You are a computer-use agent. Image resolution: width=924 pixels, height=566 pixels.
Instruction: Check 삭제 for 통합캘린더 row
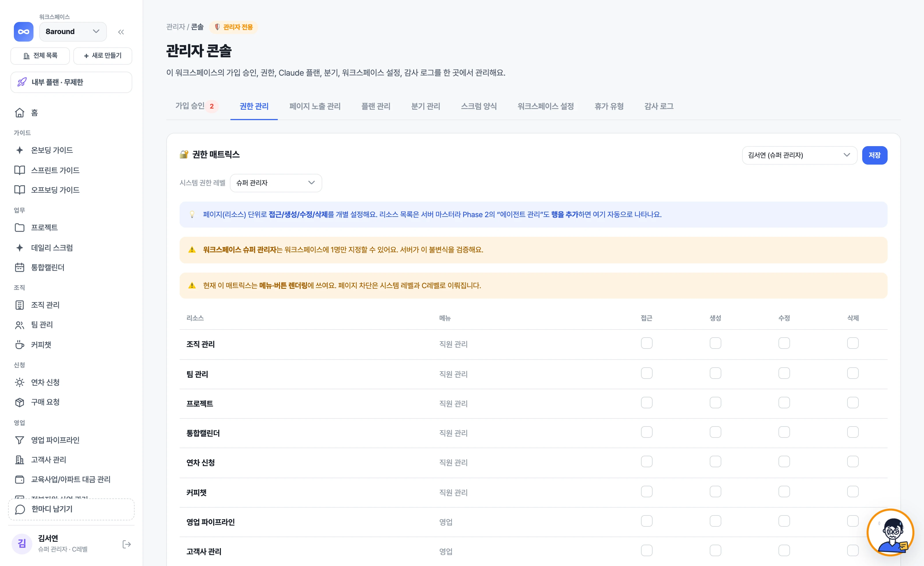pyautogui.click(x=853, y=432)
